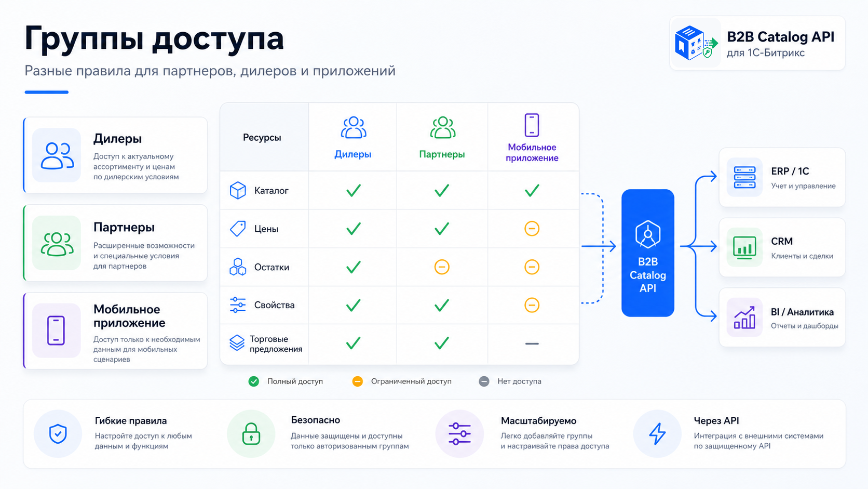Click the 'Нет доступа' legend label

click(x=519, y=381)
